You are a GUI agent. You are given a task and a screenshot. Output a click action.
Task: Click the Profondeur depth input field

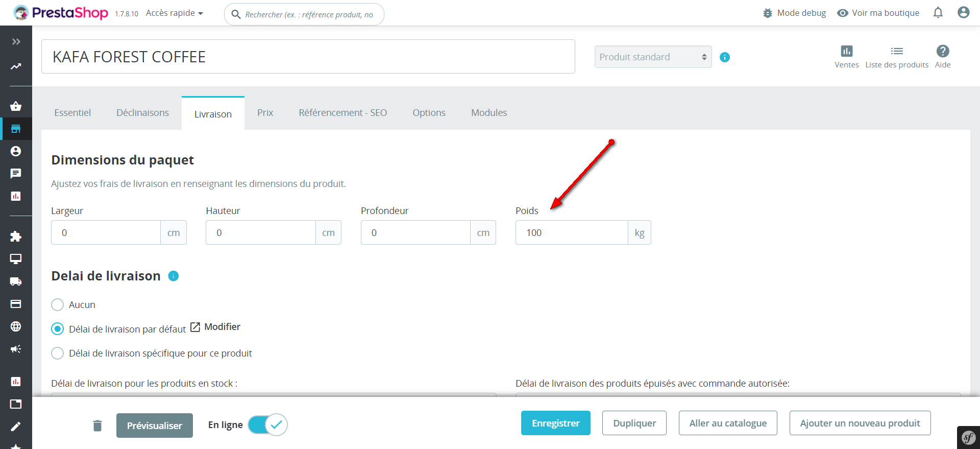[x=415, y=232]
